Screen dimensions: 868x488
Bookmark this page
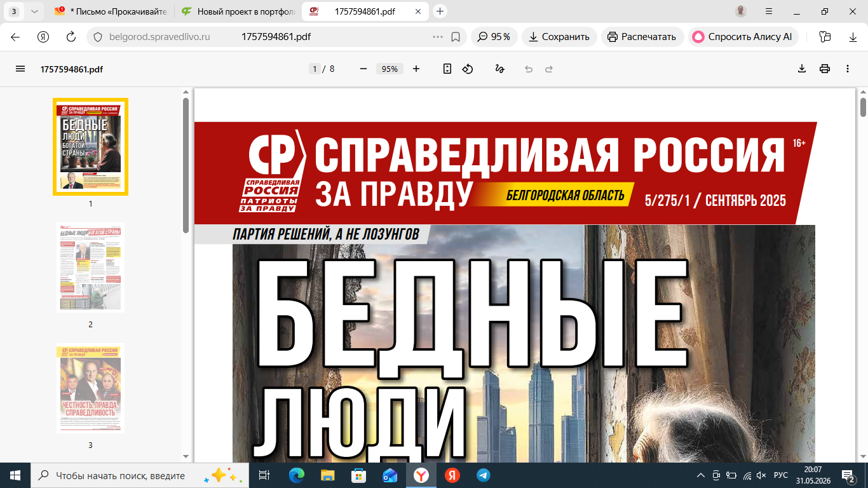[x=456, y=37]
